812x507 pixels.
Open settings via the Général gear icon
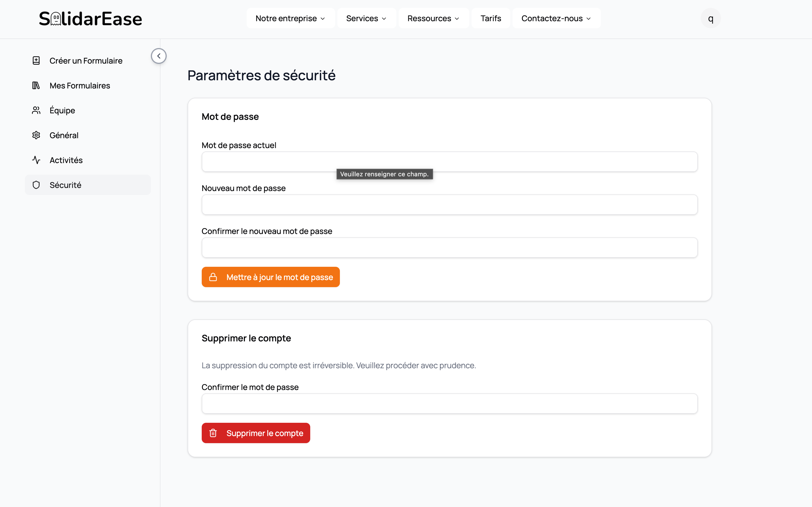(x=36, y=135)
